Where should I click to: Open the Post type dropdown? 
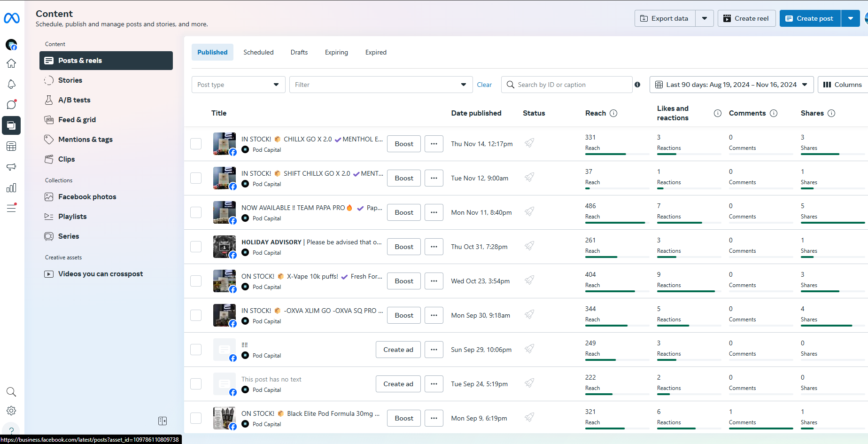(x=239, y=85)
